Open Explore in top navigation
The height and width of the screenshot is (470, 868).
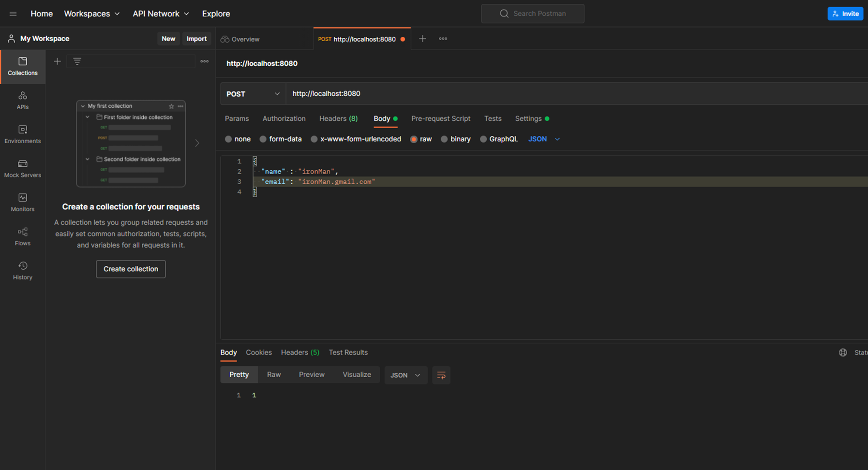(216, 14)
